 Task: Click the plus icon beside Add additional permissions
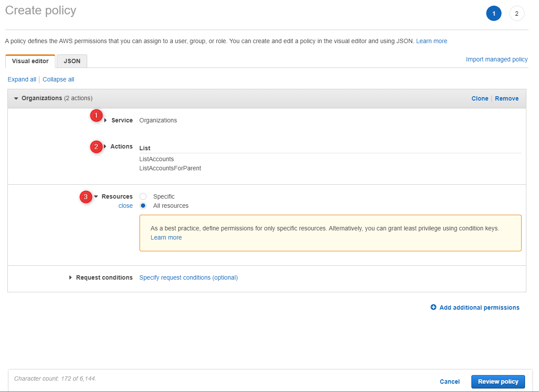(x=433, y=307)
